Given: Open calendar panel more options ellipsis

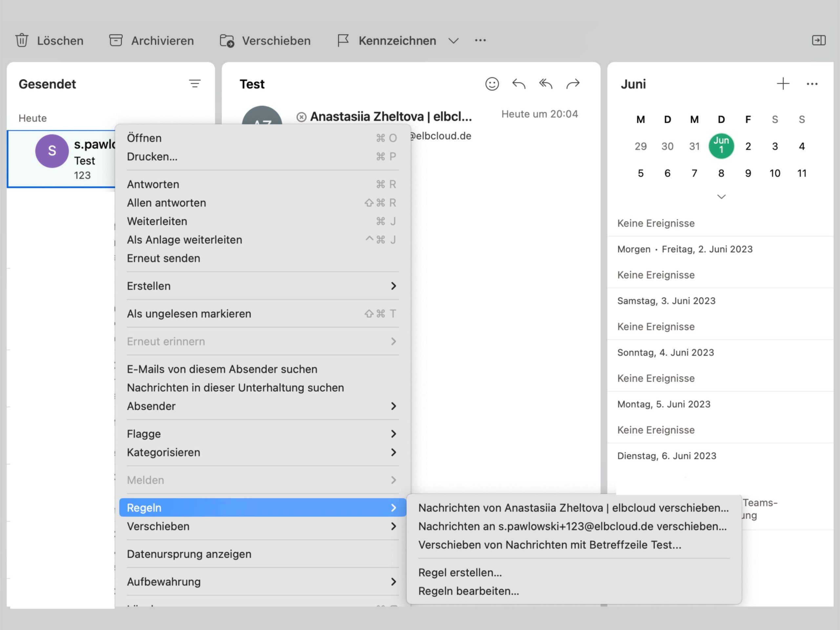Looking at the screenshot, I should (812, 84).
